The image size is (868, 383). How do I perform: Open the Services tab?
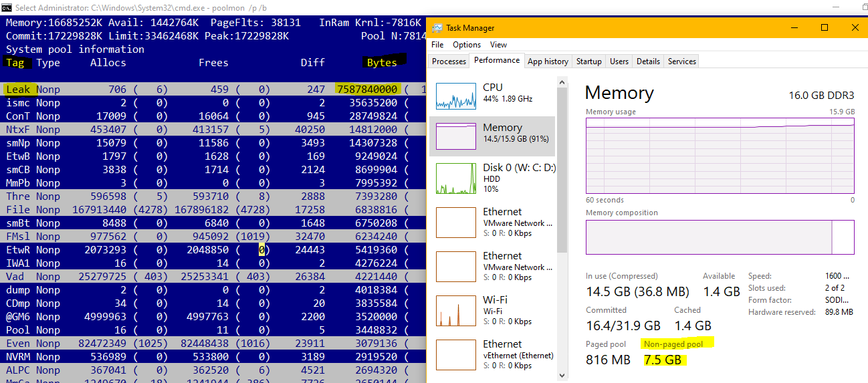682,61
